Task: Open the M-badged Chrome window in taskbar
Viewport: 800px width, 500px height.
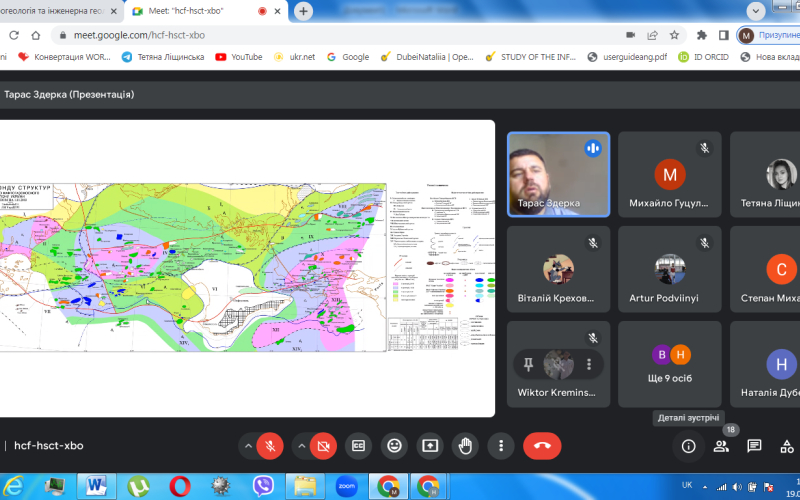Action: pyautogui.click(x=388, y=487)
